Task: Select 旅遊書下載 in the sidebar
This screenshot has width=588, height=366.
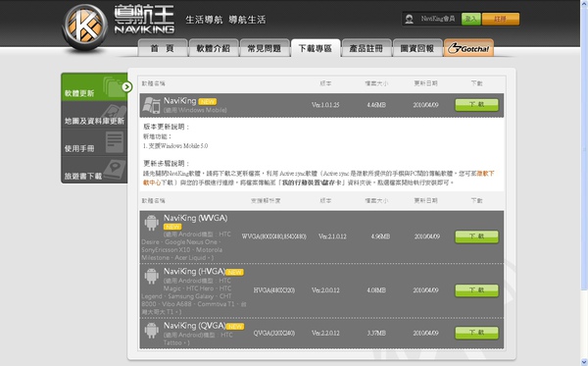Action: [x=94, y=170]
